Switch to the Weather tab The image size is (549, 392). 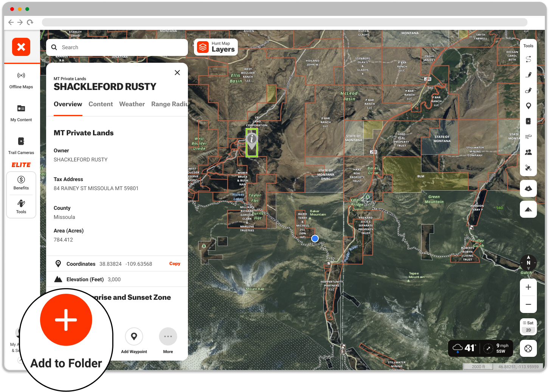point(132,104)
